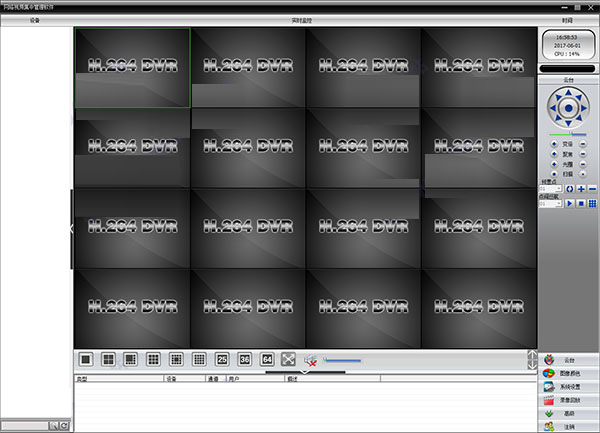Start cruise with the play button

(569, 203)
